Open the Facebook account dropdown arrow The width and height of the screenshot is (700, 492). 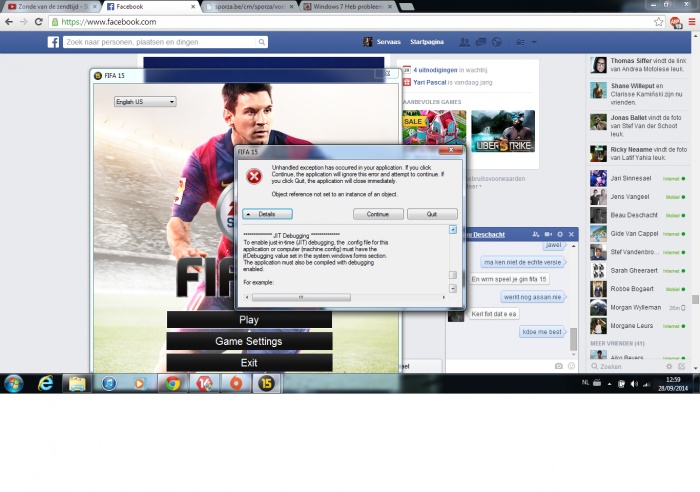[534, 42]
